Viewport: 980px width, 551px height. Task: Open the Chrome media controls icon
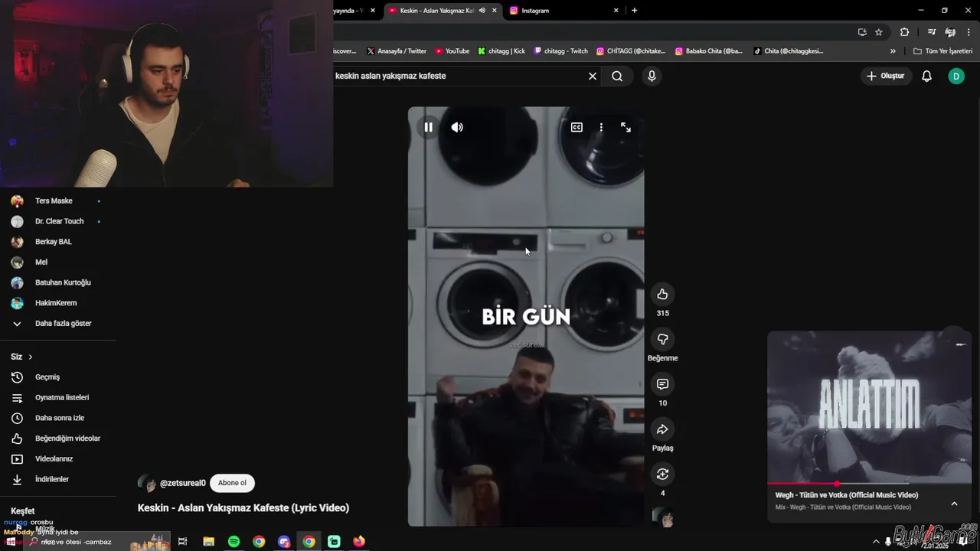click(x=931, y=32)
